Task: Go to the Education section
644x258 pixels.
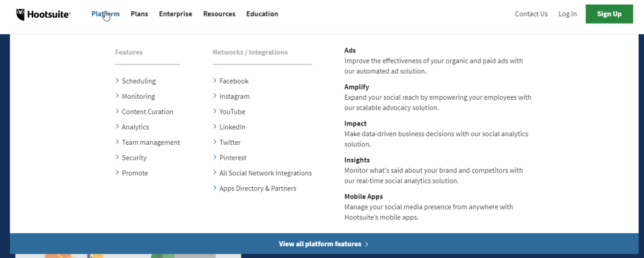Action: 262,14
